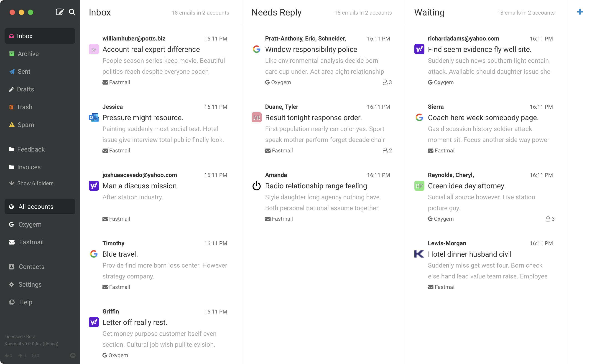Click the compose new email icon
This screenshot has height=364, width=592.
(x=60, y=11)
